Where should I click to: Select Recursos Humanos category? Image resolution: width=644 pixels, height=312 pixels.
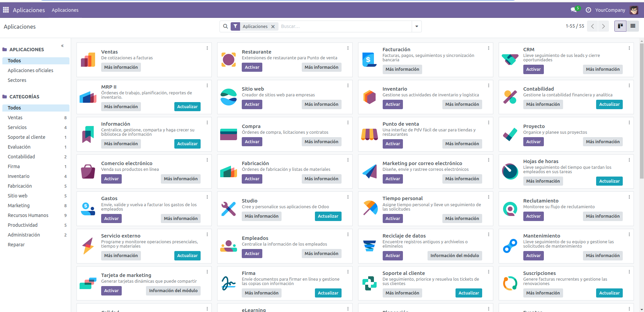coord(28,215)
